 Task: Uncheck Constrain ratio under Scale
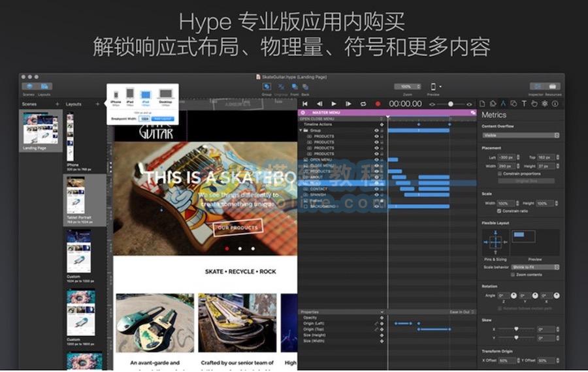pyautogui.click(x=500, y=211)
